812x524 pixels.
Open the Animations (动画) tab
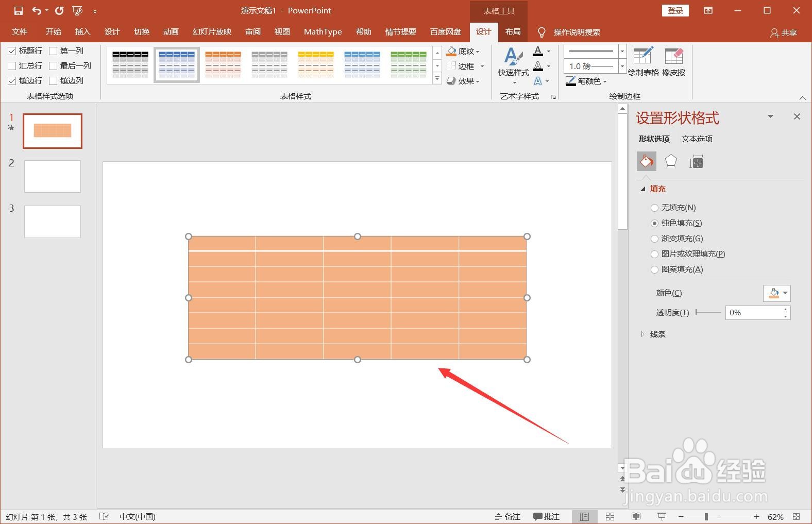pyautogui.click(x=171, y=32)
